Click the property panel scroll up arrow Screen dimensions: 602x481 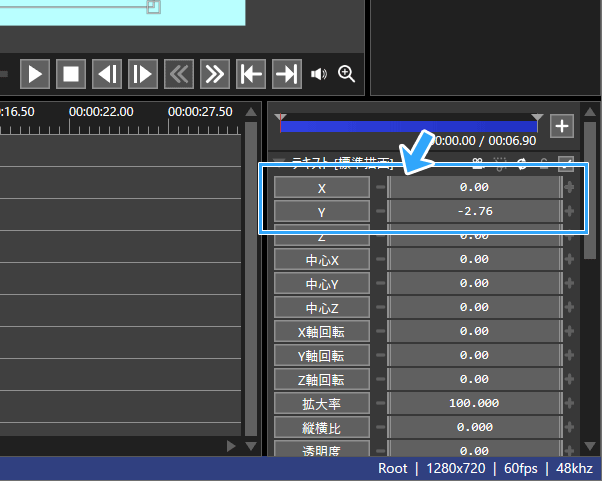(x=590, y=112)
